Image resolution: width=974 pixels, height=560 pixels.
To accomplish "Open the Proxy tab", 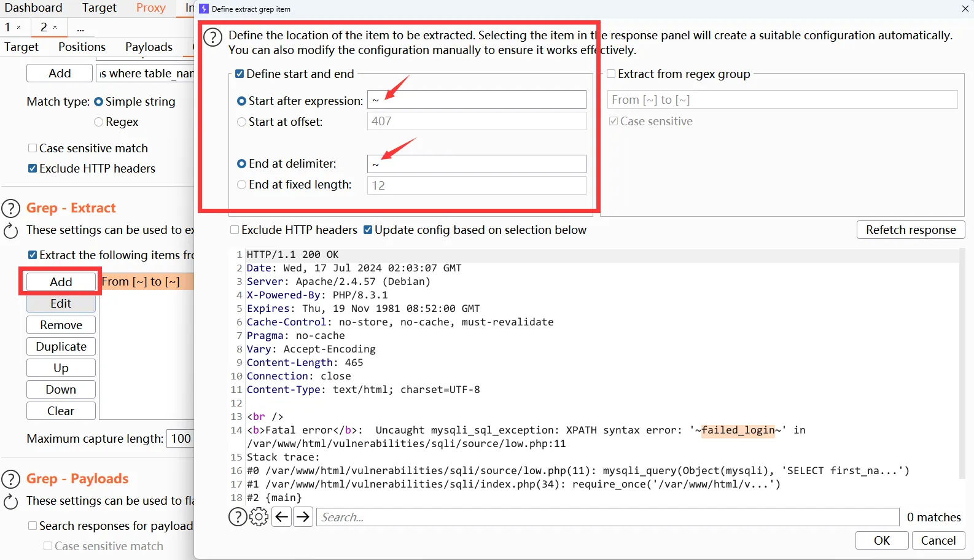I will pyautogui.click(x=151, y=8).
